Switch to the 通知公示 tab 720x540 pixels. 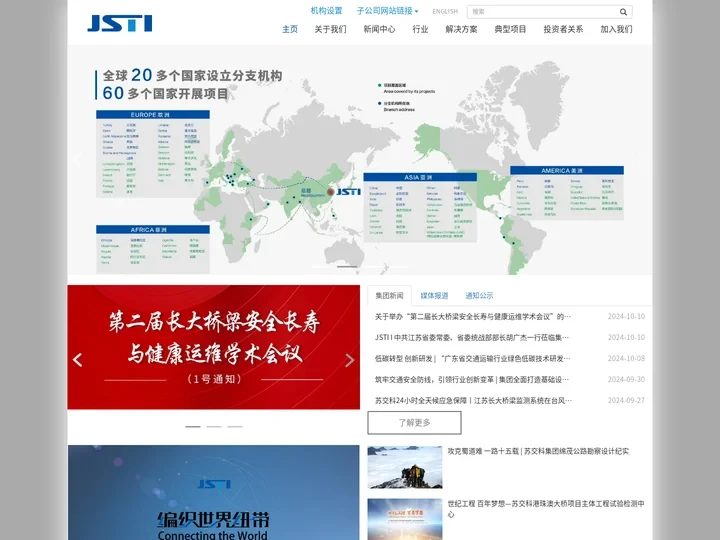click(x=479, y=296)
